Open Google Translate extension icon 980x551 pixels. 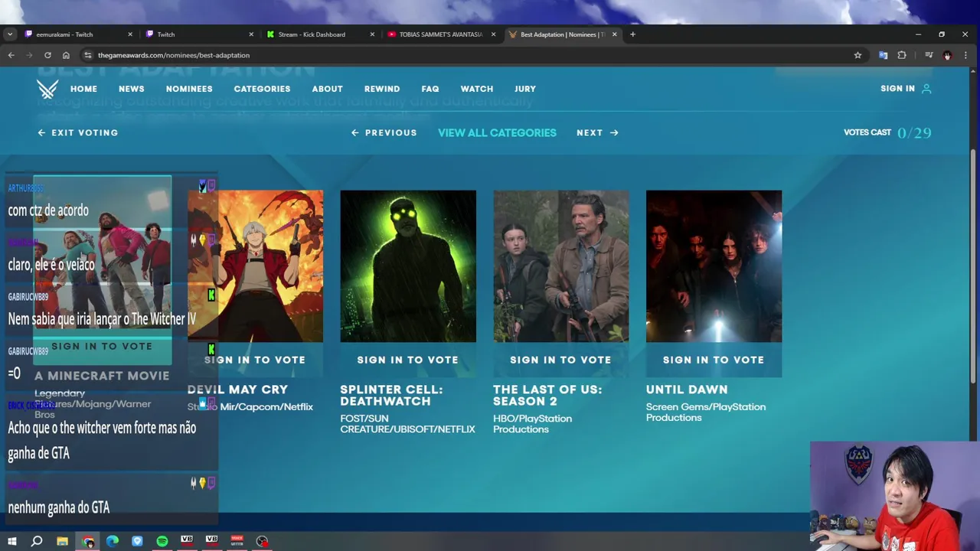pos(883,55)
